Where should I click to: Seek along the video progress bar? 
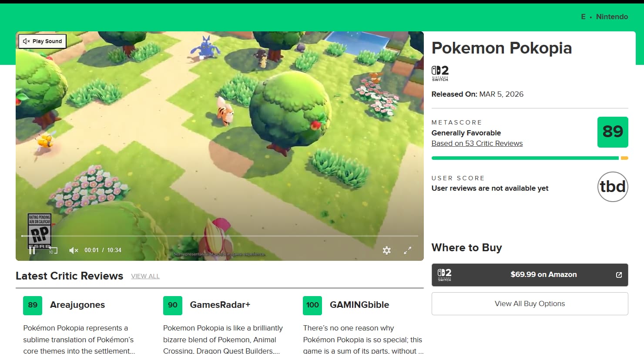(220, 236)
